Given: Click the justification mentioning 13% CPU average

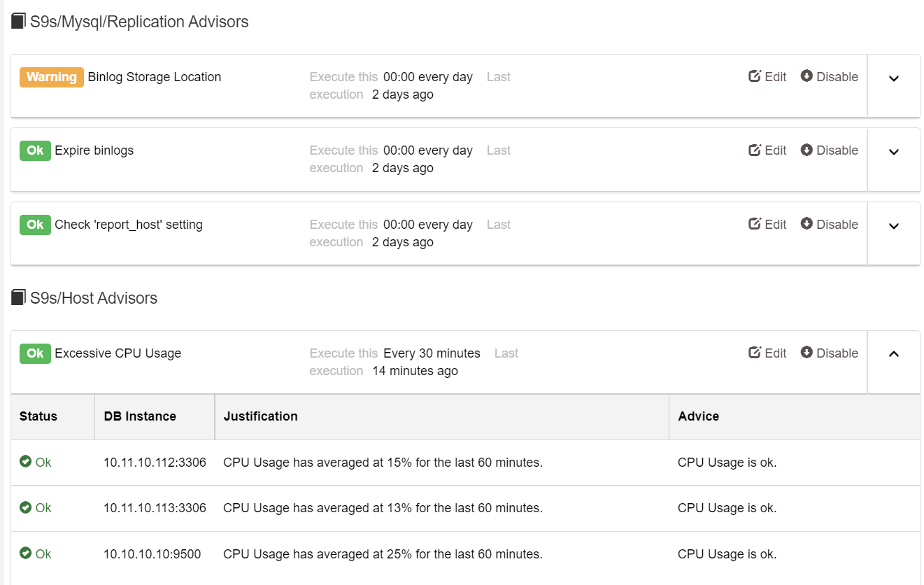Looking at the screenshot, I should (383, 508).
